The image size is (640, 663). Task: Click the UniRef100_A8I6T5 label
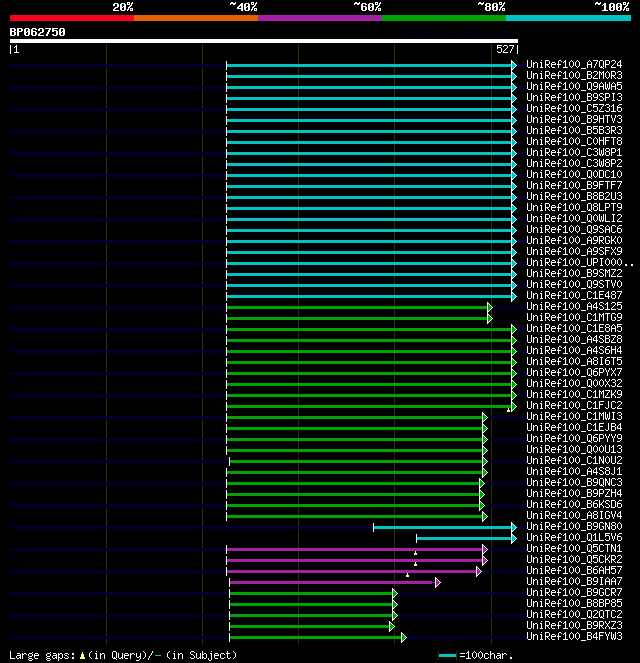(x=574, y=362)
